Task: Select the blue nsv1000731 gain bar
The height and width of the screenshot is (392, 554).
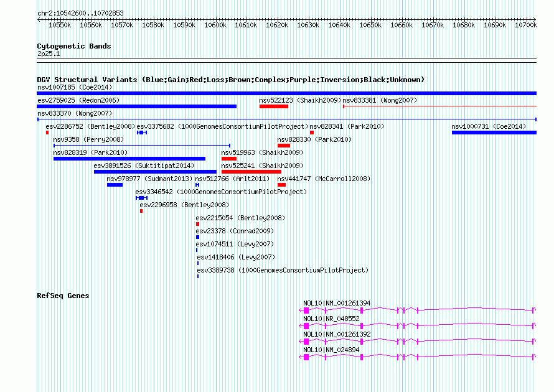Action: 494,133
